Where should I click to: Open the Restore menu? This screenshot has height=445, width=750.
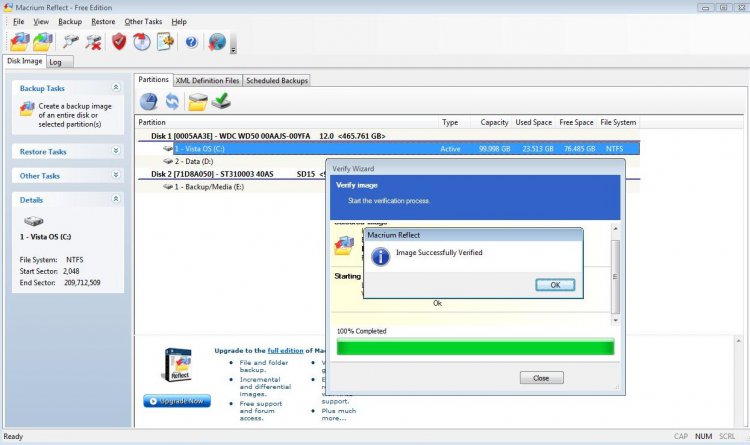(103, 22)
